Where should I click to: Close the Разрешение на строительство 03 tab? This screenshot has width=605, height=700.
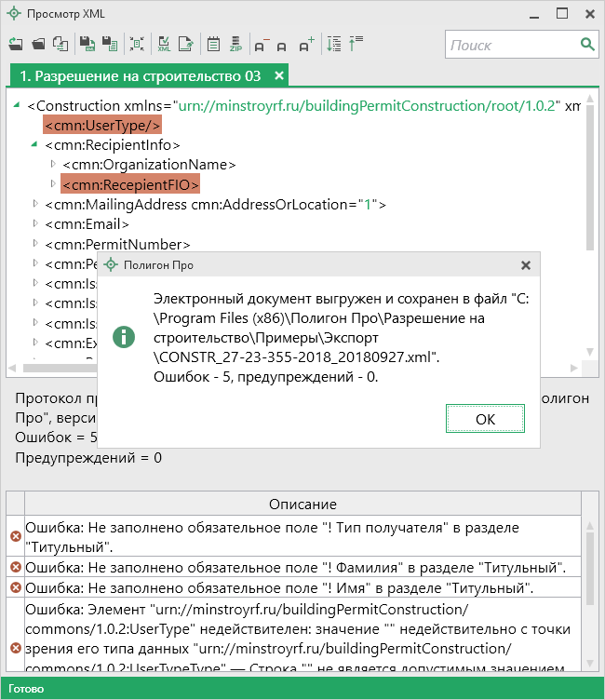point(279,75)
